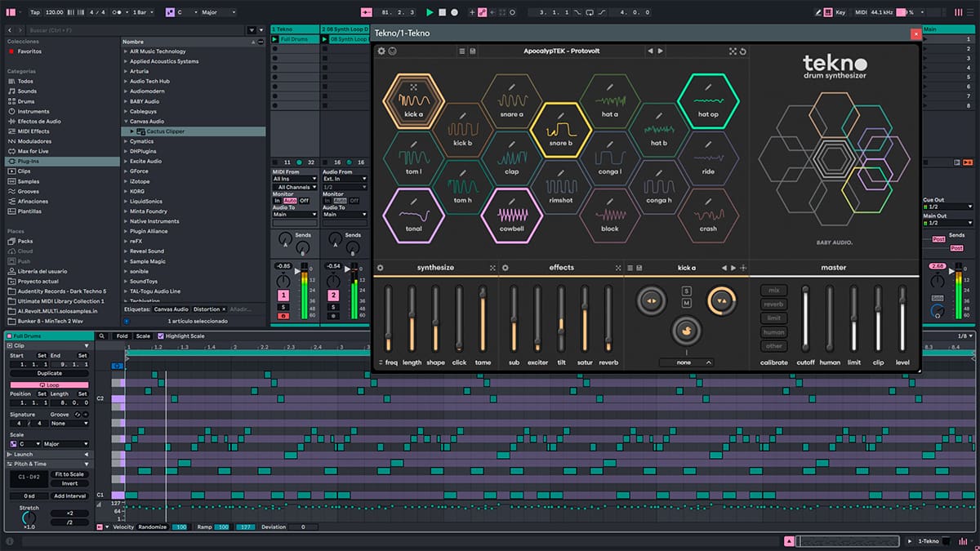The image size is (980, 551).
Task: Click the Duplicate button in clip panel
Action: (x=49, y=373)
